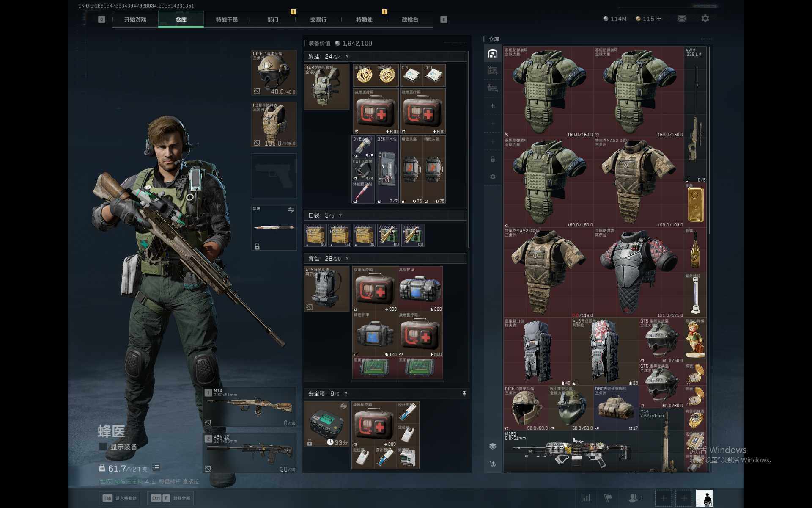The width and height of the screenshot is (812, 508).
Task: Select the M14 primary weapon slot
Action: (250, 407)
